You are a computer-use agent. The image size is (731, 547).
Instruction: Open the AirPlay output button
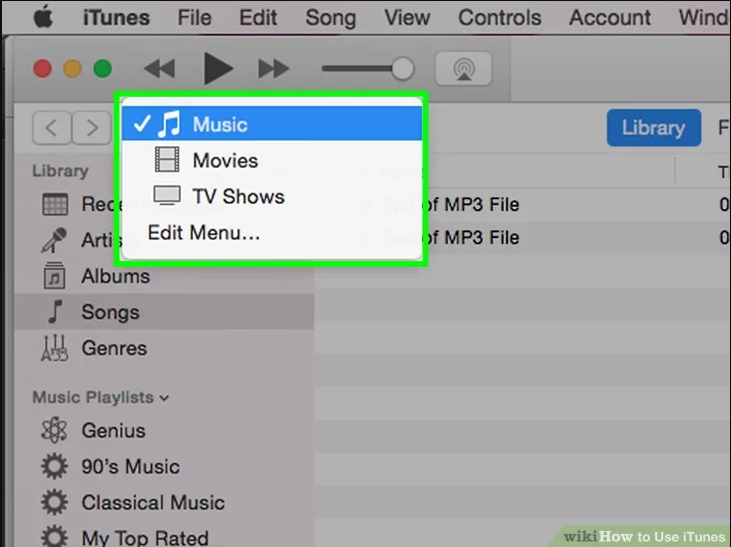[x=463, y=69]
